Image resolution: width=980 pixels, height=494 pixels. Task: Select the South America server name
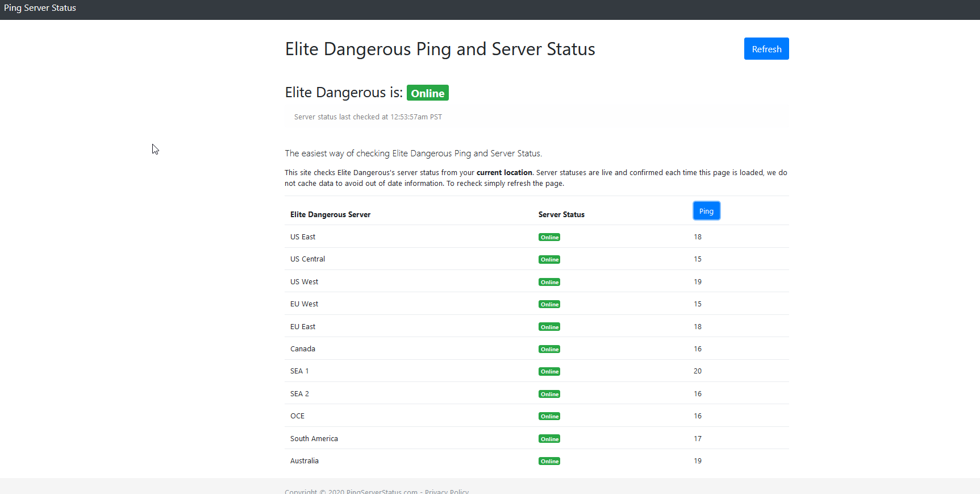pyautogui.click(x=314, y=439)
